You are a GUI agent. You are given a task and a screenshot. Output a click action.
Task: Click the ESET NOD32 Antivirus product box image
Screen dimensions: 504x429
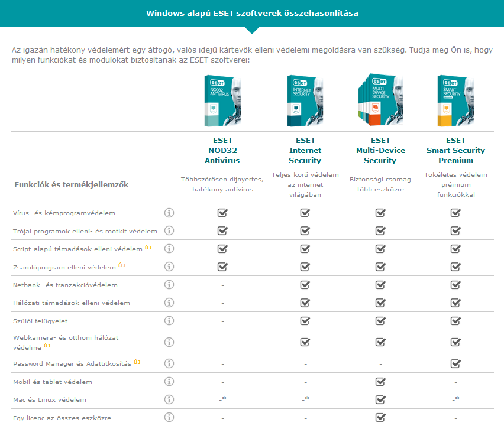(x=222, y=100)
